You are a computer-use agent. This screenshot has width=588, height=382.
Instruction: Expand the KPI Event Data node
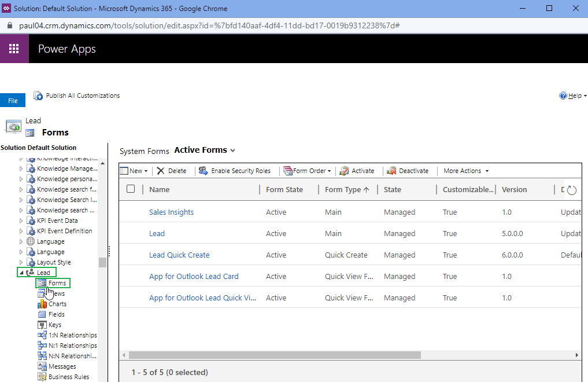pos(21,221)
